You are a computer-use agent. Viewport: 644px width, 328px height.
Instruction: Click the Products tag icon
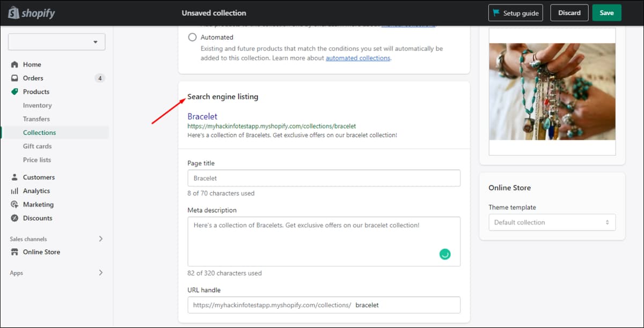click(x=14, y=92)
